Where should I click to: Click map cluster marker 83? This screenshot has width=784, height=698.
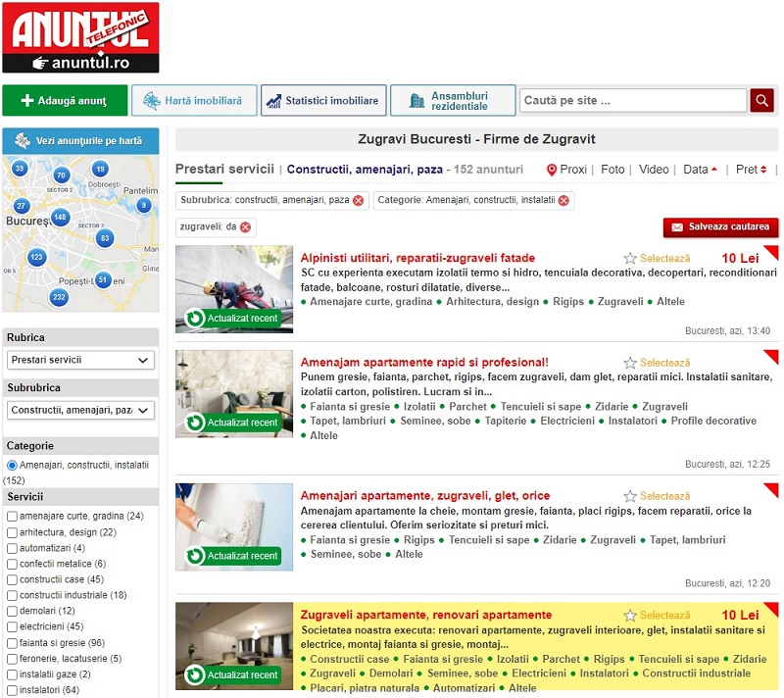(x=105, y=238)
